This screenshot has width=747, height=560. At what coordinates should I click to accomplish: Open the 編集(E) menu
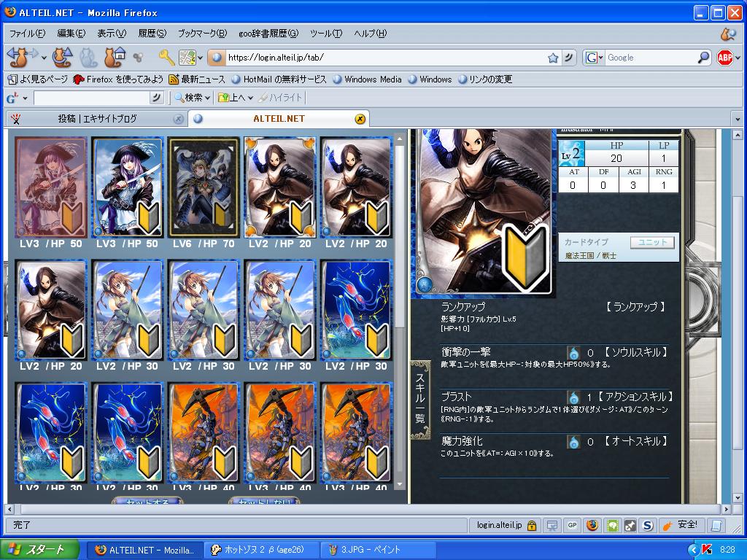tap(71, 34)
